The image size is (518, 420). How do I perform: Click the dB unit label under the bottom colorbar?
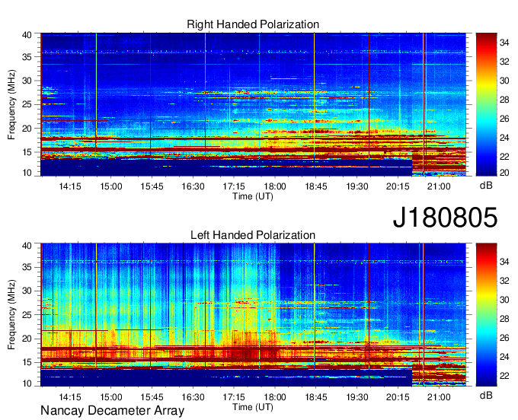486,396
